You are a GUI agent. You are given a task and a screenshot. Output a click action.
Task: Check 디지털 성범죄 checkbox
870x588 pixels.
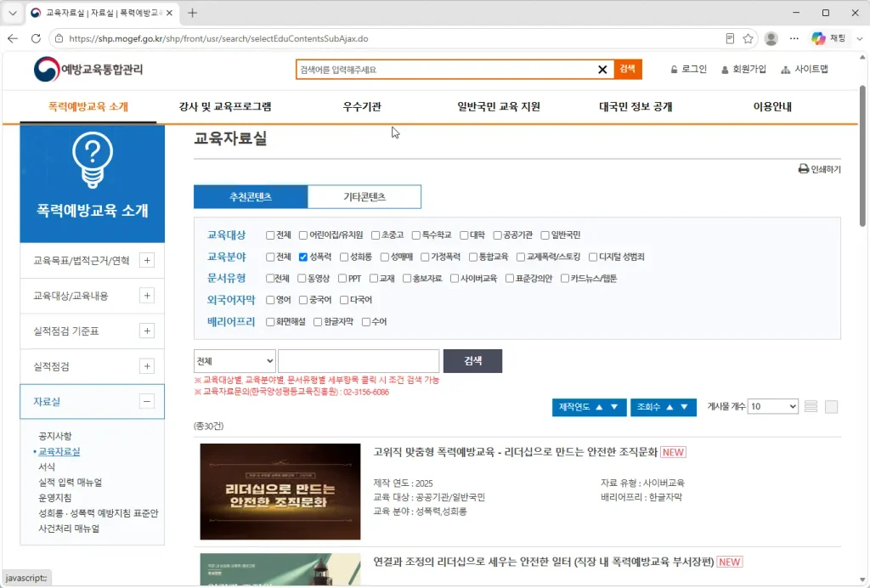(592, 257)
